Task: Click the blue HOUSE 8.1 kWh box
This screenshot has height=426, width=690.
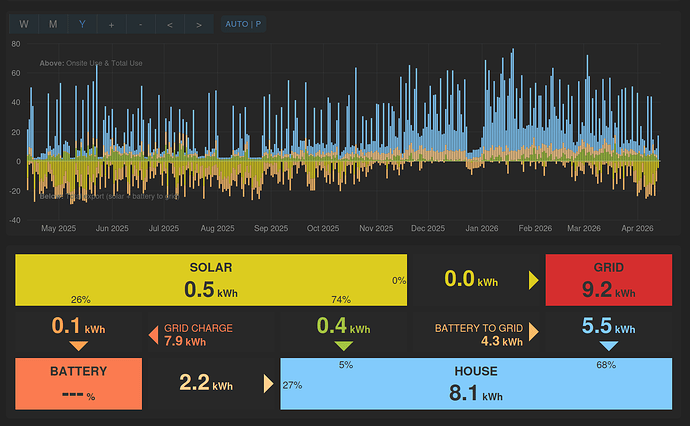Action: (x=476, y=384)
